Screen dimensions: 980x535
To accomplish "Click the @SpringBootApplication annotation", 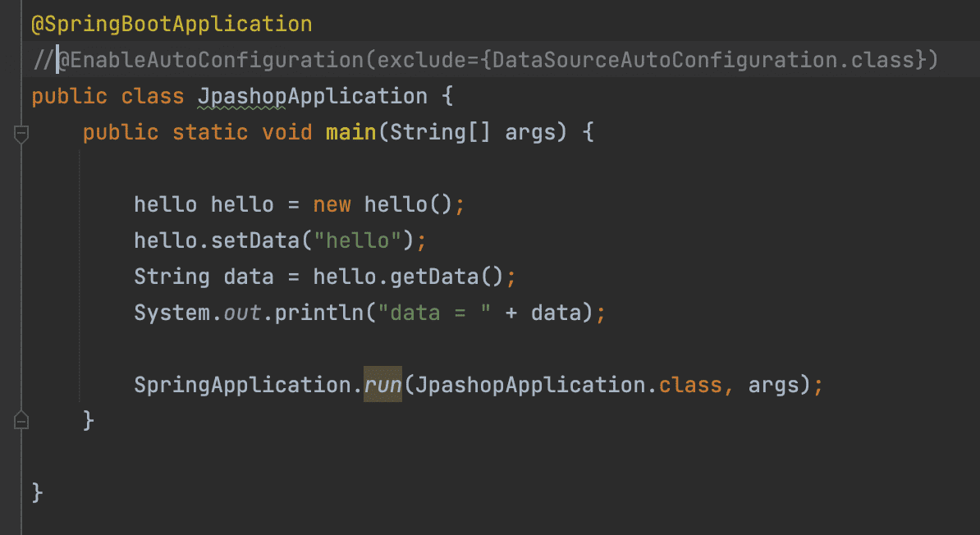I will pos(172,24).
